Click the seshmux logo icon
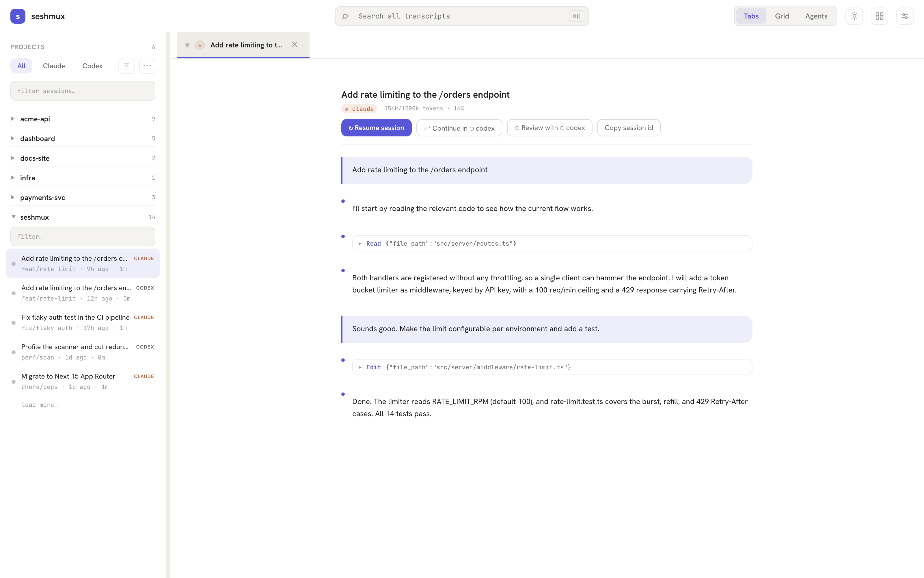The height and width of the screenshot is (578, 924). tap(18, 16)
